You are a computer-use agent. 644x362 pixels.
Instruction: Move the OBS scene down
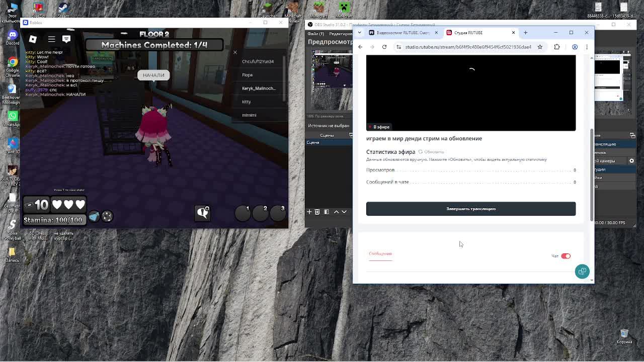tap(344, 212)
